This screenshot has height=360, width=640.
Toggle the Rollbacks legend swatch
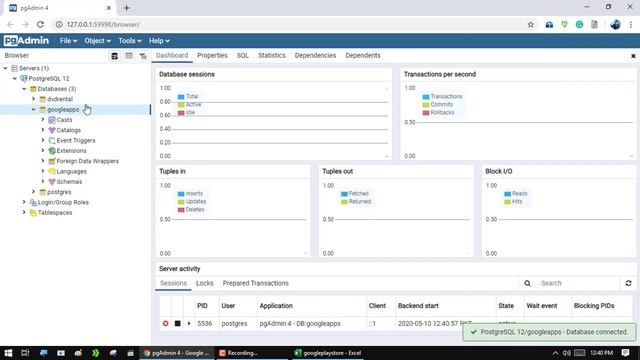(426, 113)
